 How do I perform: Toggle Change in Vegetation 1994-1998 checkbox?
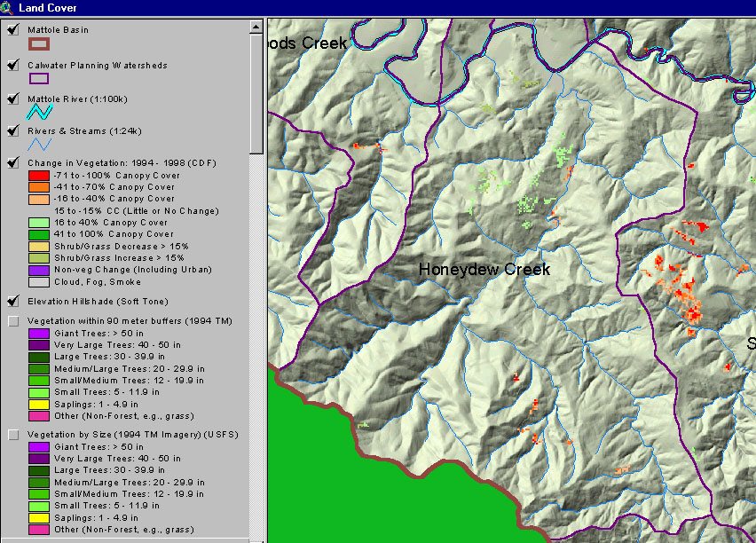pos(13,162)
